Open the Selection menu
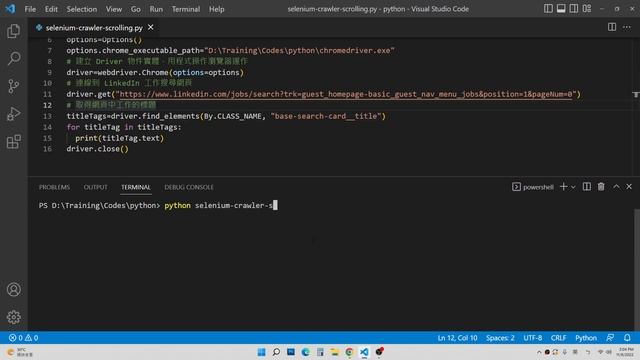The image size is (640, 360). 82,9
